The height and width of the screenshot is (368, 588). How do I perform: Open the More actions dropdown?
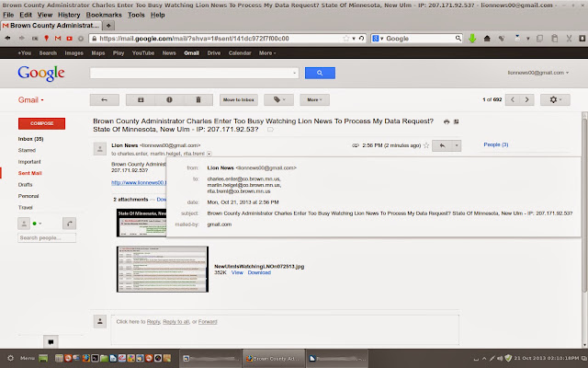(x=314, y=100)
